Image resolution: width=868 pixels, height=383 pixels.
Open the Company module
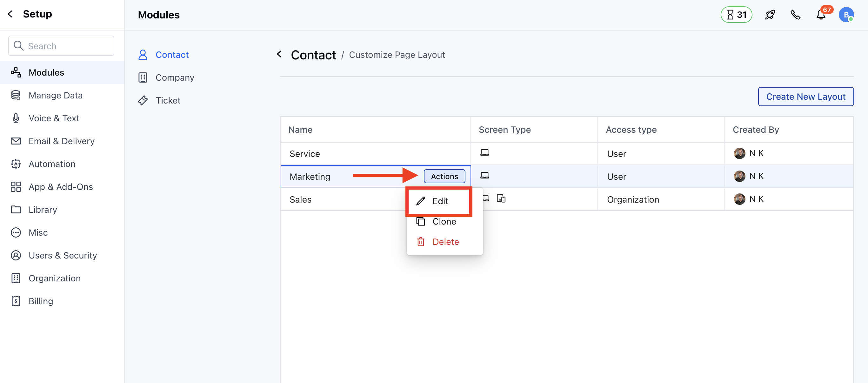point(175,77)
